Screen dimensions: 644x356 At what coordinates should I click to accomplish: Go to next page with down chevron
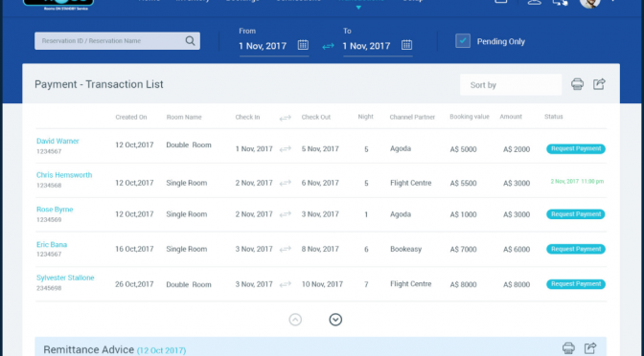[x=335, y=320]
